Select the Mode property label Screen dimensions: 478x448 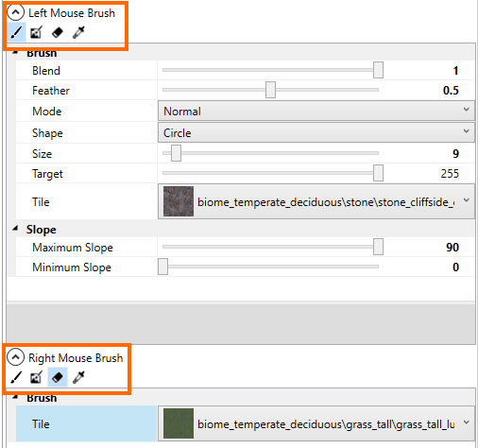coord(46,112)
